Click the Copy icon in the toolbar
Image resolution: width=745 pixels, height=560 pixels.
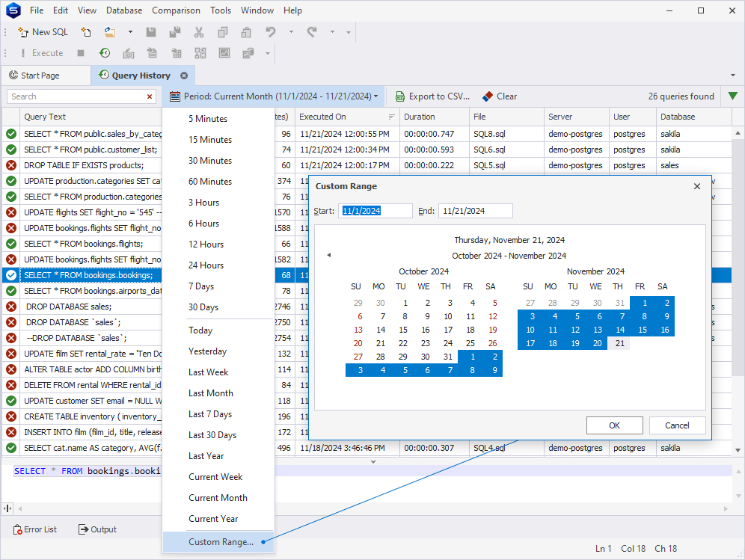[222, 32]
